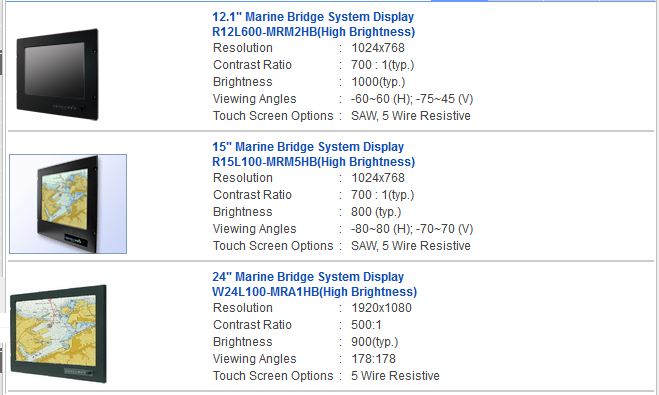Click the 800 (typ.) brightness value
Image resolution: width=659 pixels, height=395 pixels.
376,212
